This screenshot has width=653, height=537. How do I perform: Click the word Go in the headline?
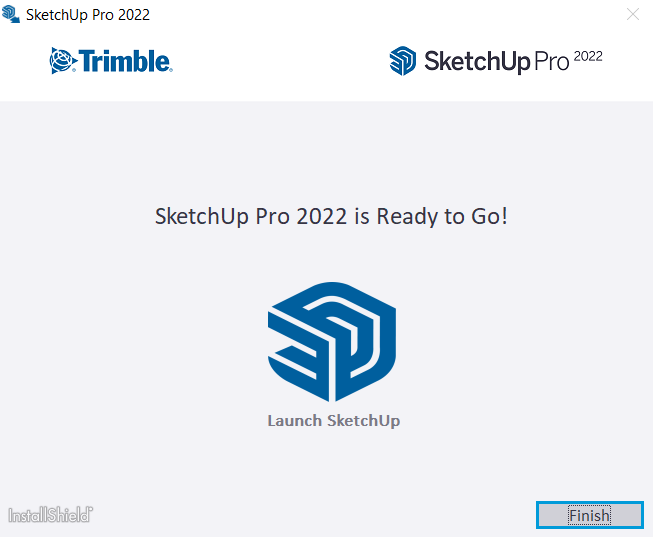pyautogui.click(x=485, y=217)
